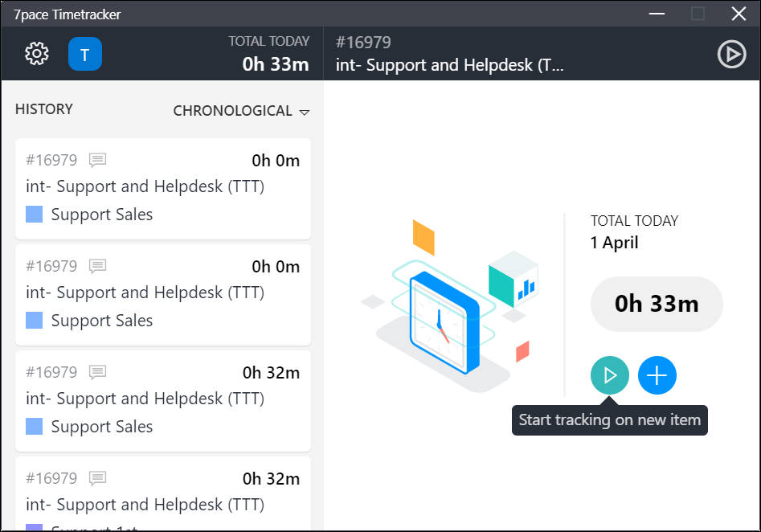
Task: Click the header "TOTAL TODAY" 0h 33m summary
Action: coord(269,53)
